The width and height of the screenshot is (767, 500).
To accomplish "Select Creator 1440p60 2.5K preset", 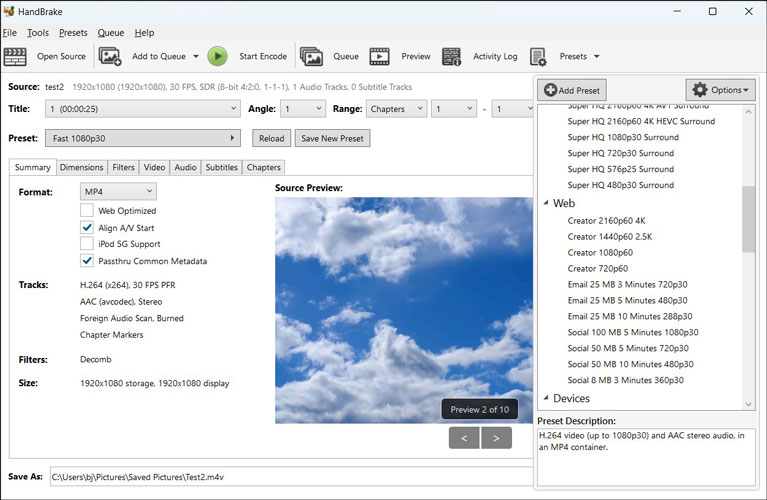I will pyautogui.click(x=609, y=237).
